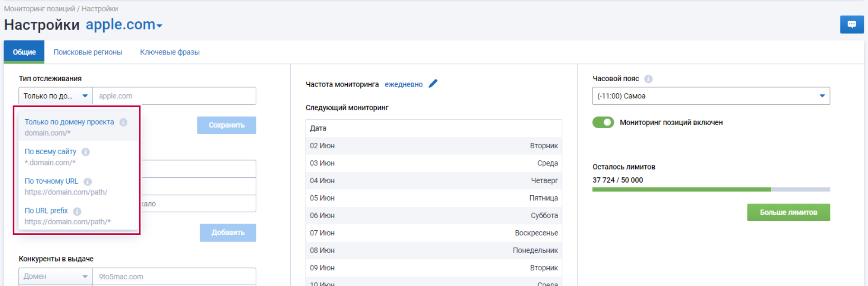Collapse the Тип отслеживания dropdown
868x286 pixels.
55,96
